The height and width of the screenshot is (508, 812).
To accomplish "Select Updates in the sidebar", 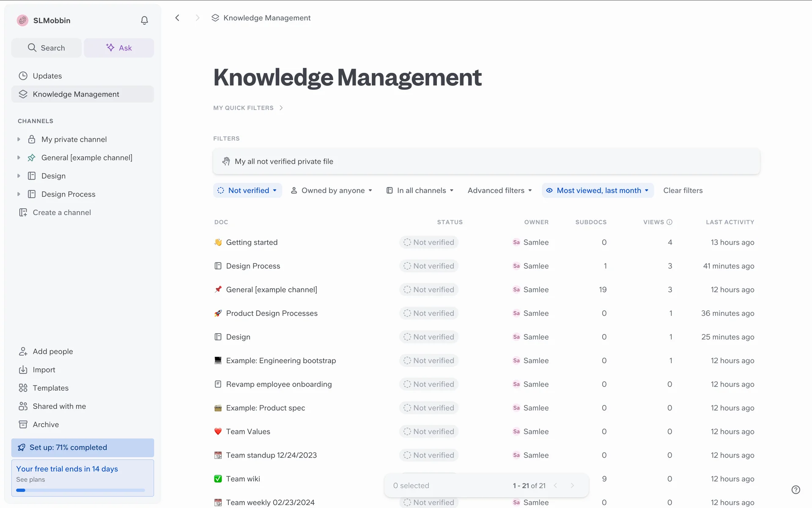I will point(47,76).
